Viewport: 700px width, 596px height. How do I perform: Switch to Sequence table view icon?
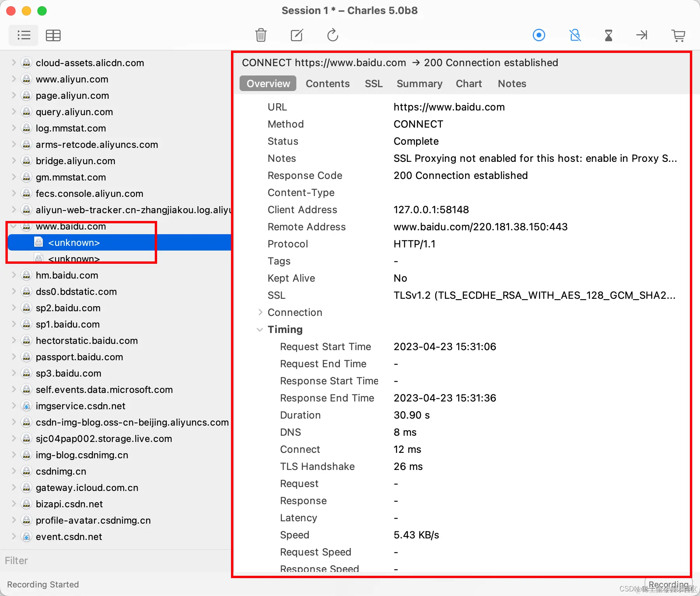(53, 35)
